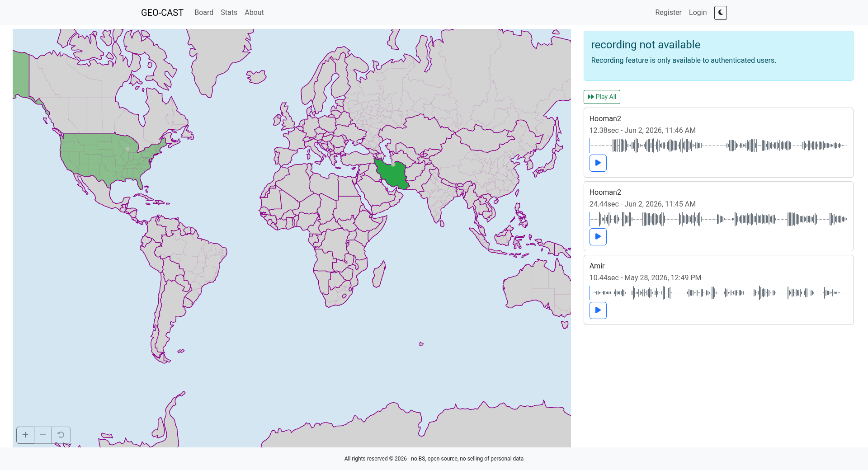Click the 'recording not available' heading
This screenshot has height=470, width=868.
646,45
